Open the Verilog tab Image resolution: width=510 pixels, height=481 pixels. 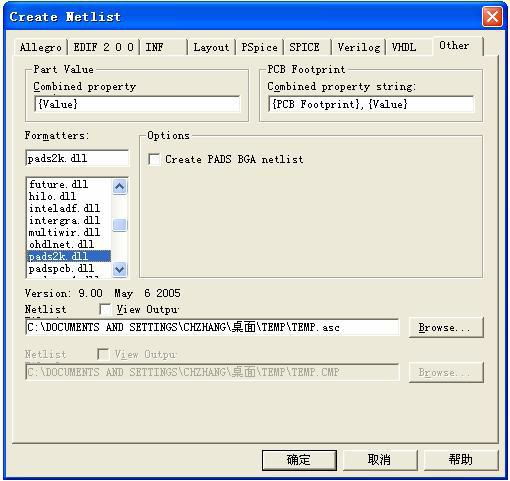pyautogui.click(x=359, y=47)
